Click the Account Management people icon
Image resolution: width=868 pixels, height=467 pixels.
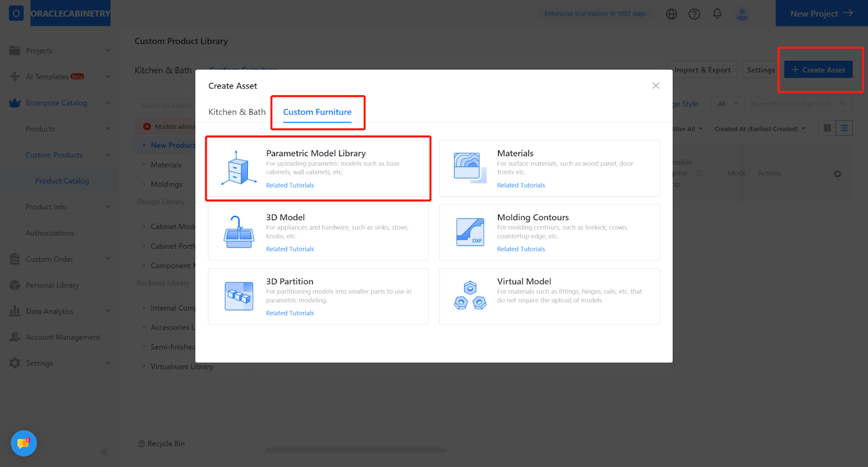[x=15, y=337]
